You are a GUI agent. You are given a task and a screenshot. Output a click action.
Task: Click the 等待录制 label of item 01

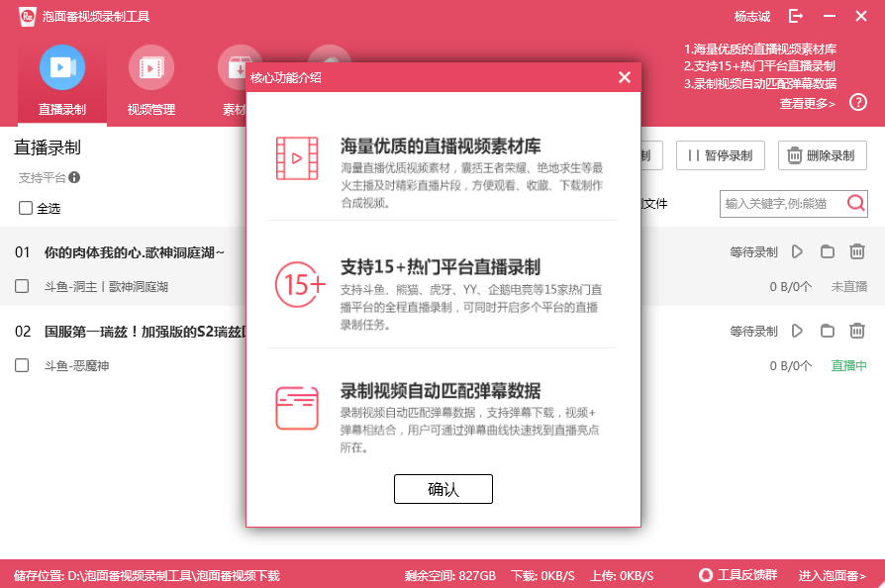753,252
